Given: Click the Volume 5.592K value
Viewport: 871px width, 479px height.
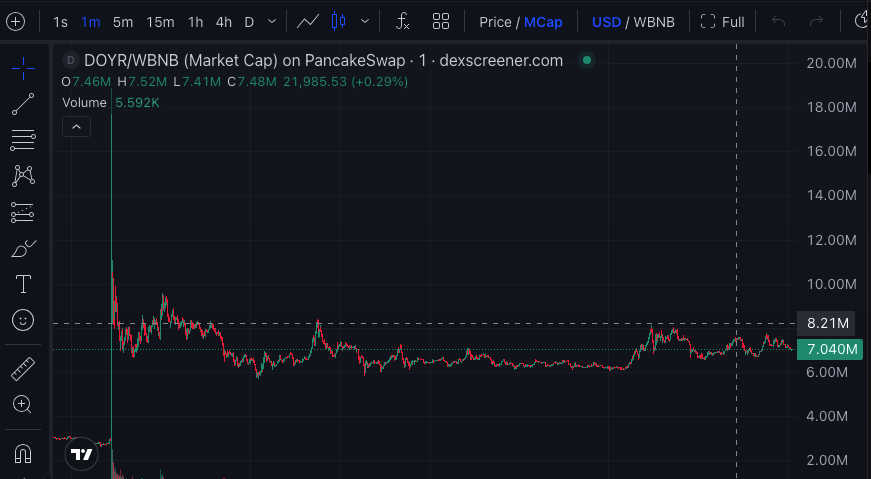Looking at the screenshot, I should click(137, 103).
